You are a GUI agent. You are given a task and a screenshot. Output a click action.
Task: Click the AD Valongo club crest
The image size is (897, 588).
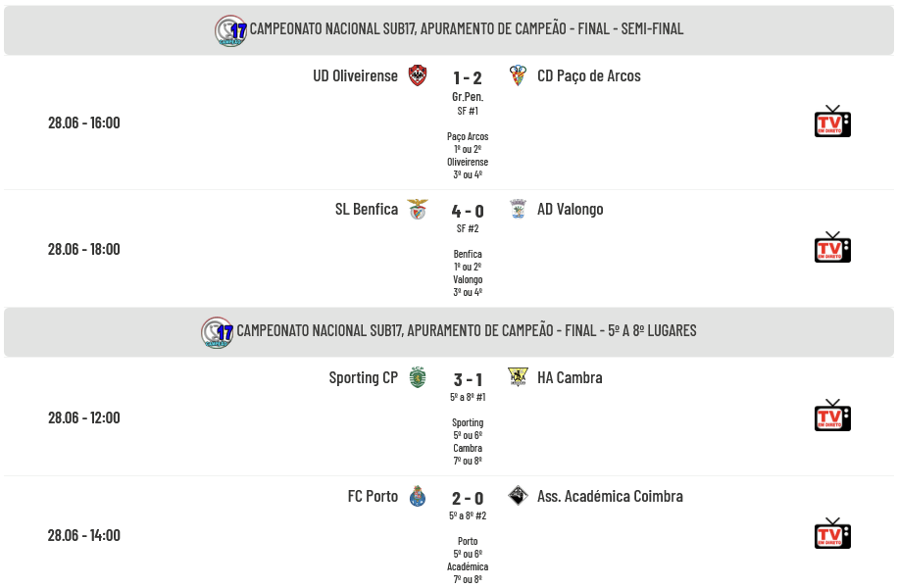coord(518,209)
